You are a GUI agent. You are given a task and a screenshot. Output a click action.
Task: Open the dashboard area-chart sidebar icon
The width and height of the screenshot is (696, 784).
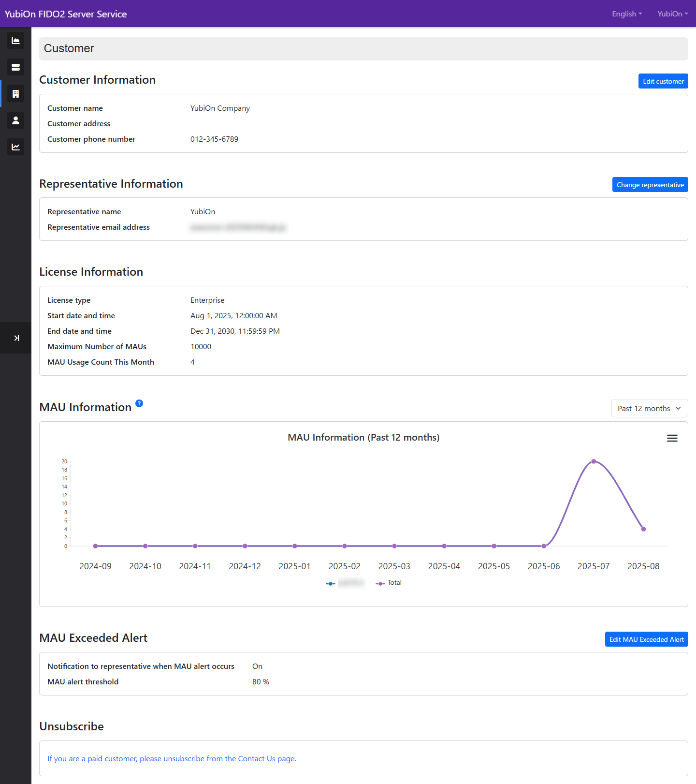click(x=15, y=41)
